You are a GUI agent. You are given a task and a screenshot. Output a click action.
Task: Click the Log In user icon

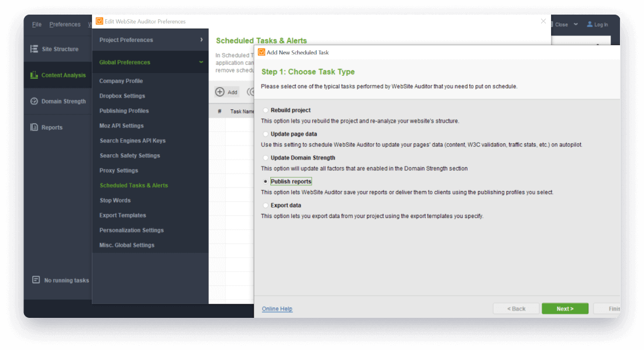tap(590, 25)
